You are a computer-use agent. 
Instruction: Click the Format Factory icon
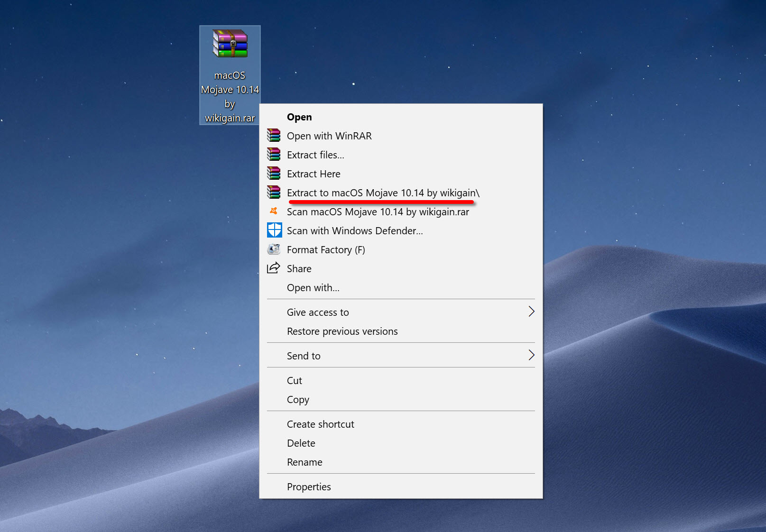[x=274, y=249]
